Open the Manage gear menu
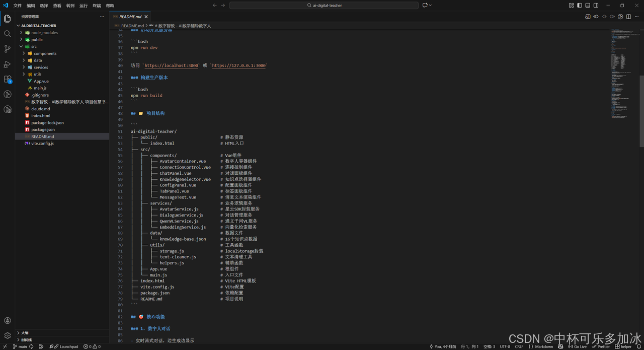The height and width of the screenshot is (350, 644). (7, 335)
